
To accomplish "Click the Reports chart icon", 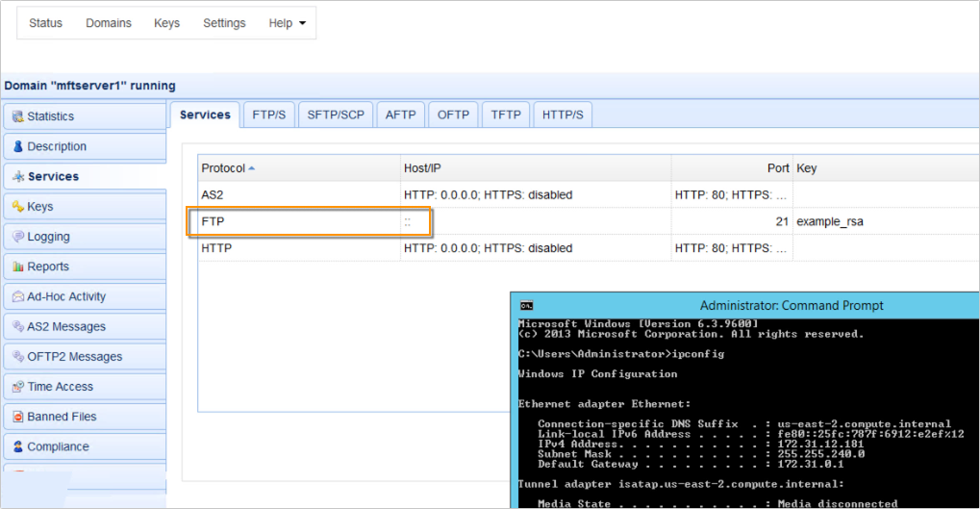I will (18, 267).
